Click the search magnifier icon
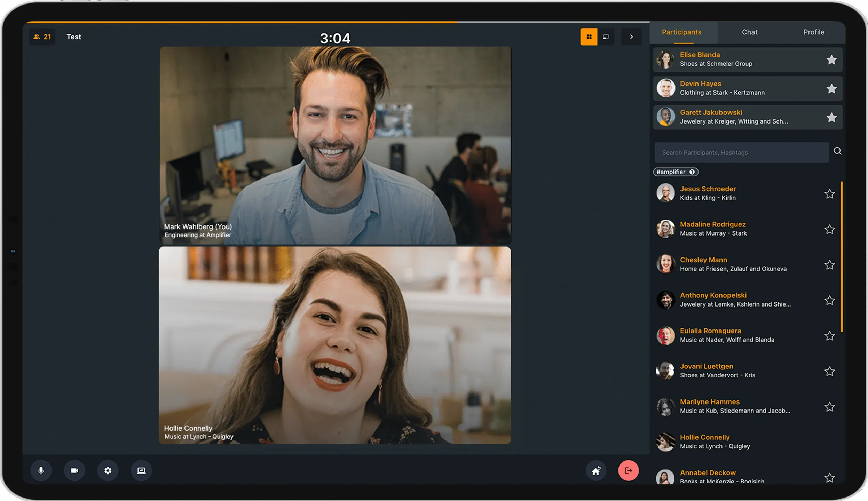The image size is (868, 501). coord(837,151)
